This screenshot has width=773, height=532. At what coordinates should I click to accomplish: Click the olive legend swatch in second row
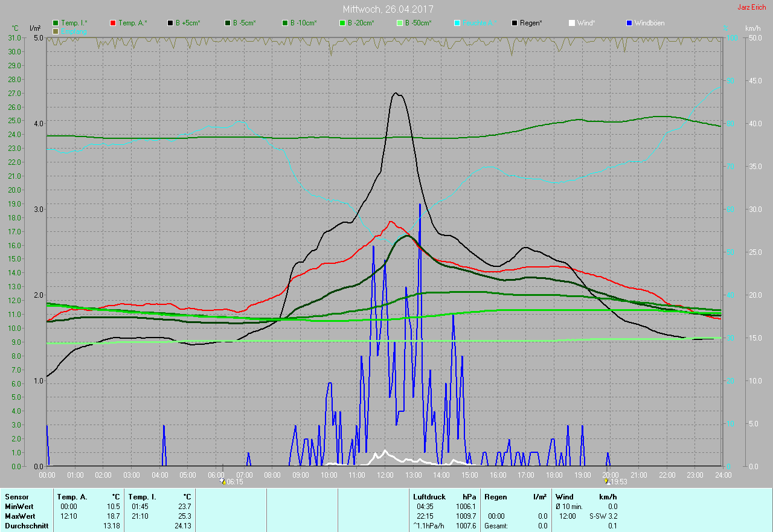[x=56, y=31]
